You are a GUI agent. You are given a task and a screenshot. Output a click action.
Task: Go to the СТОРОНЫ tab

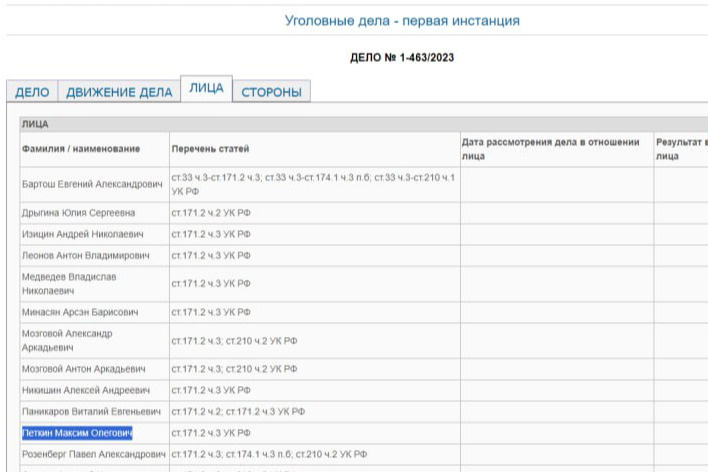pos(271,92)
